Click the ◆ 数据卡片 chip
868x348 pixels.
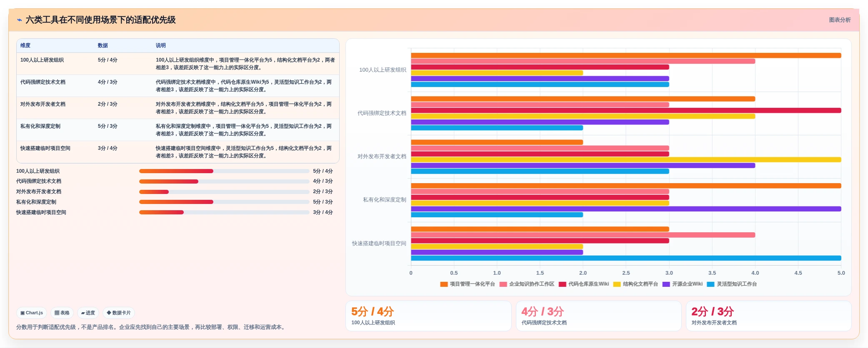(x=119, y=313)
